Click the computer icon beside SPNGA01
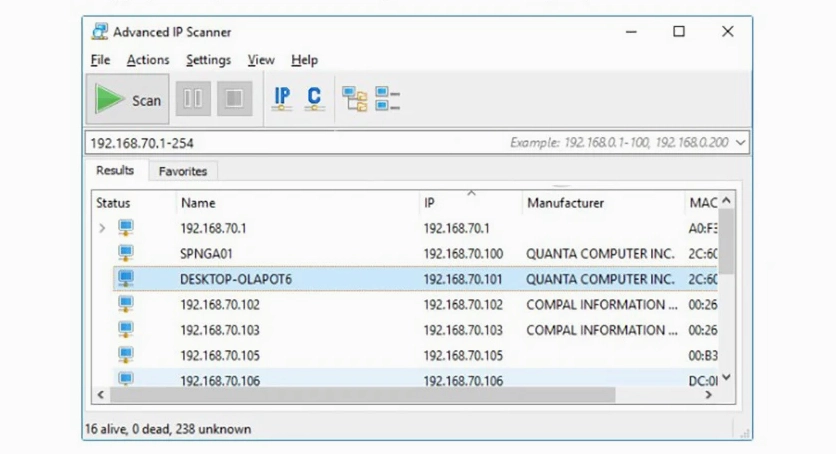The width and height of the screenshot is (836, 454). pos(126,254)
